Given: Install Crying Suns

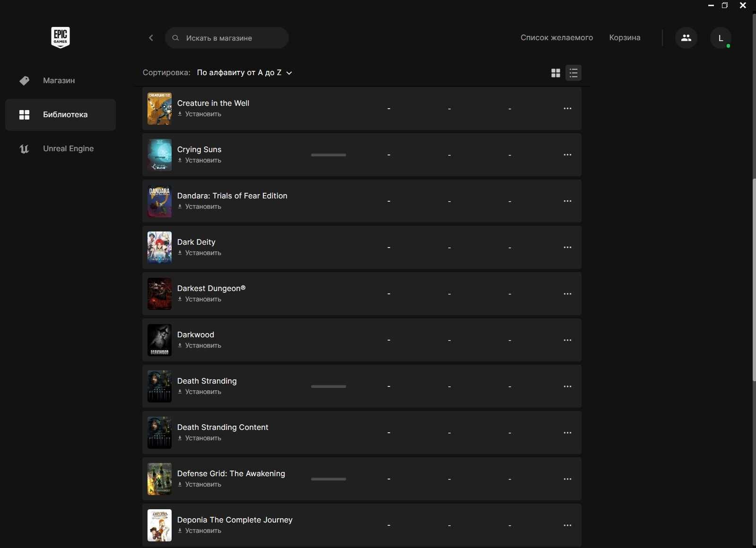Looking at the screenshot, I should (200, 161).
